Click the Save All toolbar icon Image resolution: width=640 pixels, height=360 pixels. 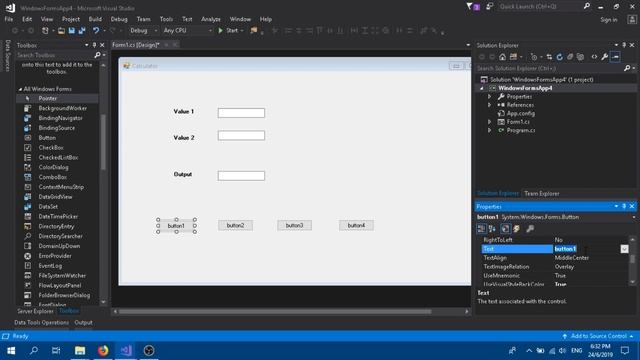point(82,31)
